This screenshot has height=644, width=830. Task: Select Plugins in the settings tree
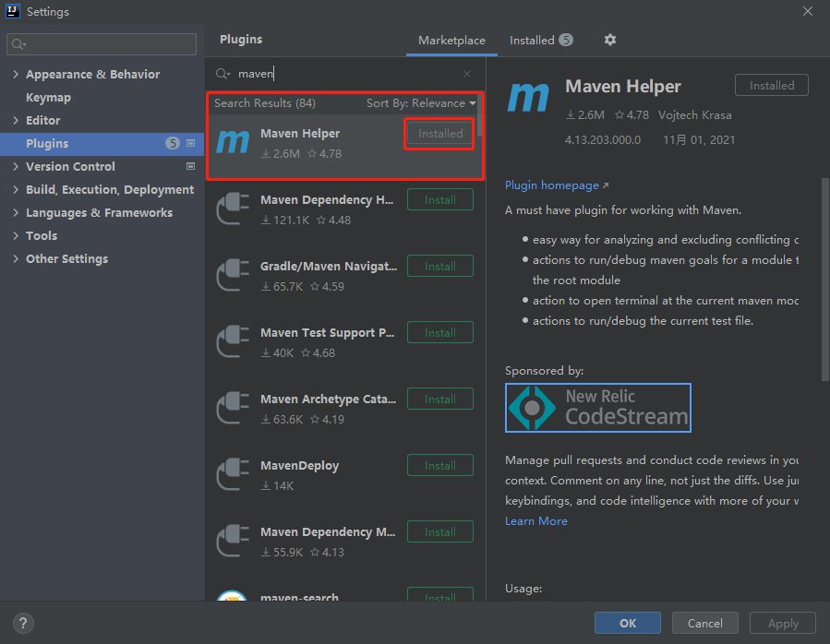pos(102,143)
